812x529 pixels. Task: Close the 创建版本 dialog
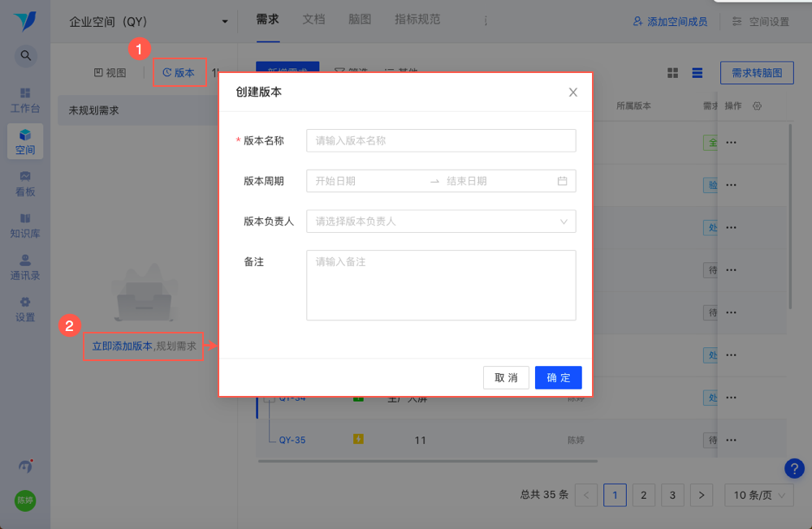coord(572,92)
